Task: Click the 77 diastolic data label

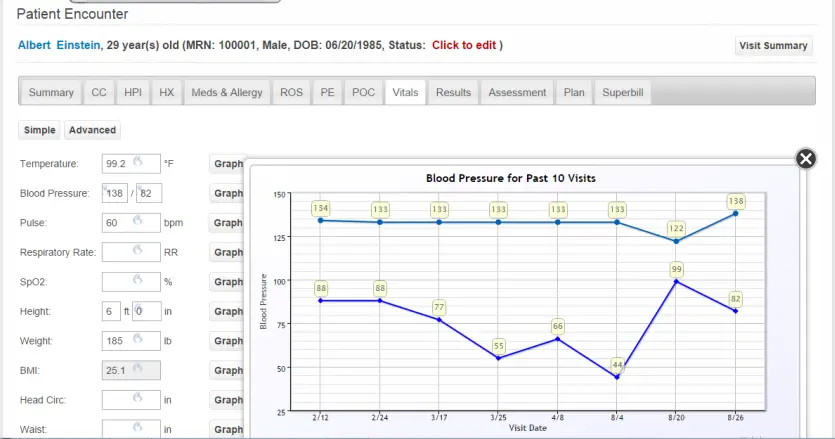Action: tap(439, 307)
